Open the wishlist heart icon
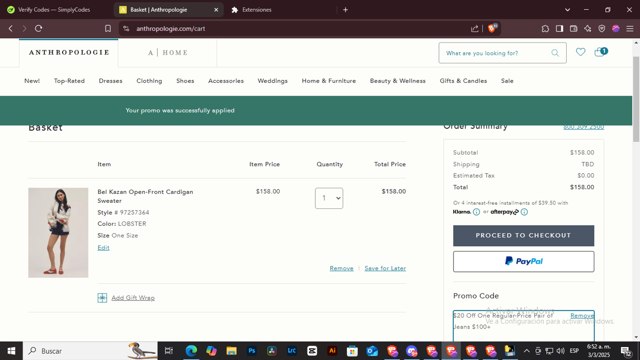 (x=580, y=52)
